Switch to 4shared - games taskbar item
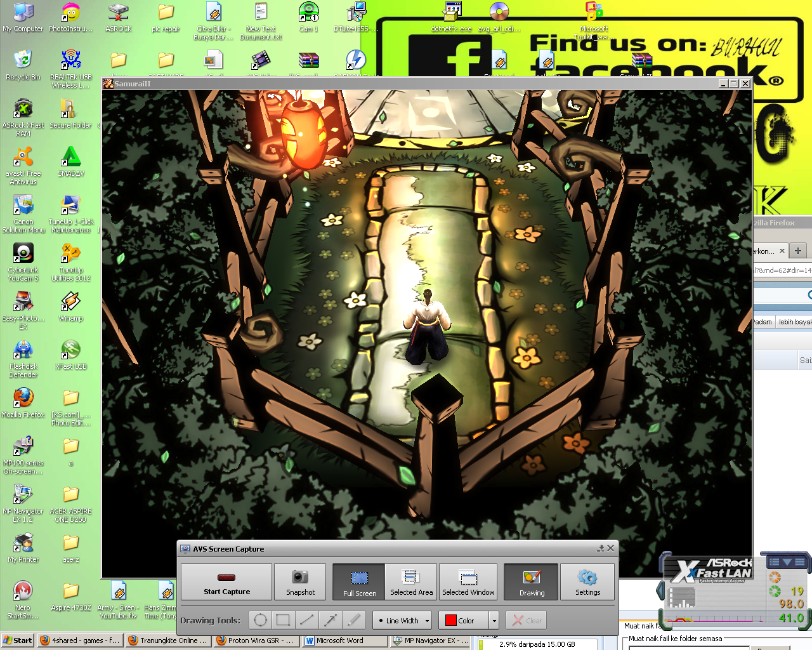812x650 pixels. tap(80, 640)
